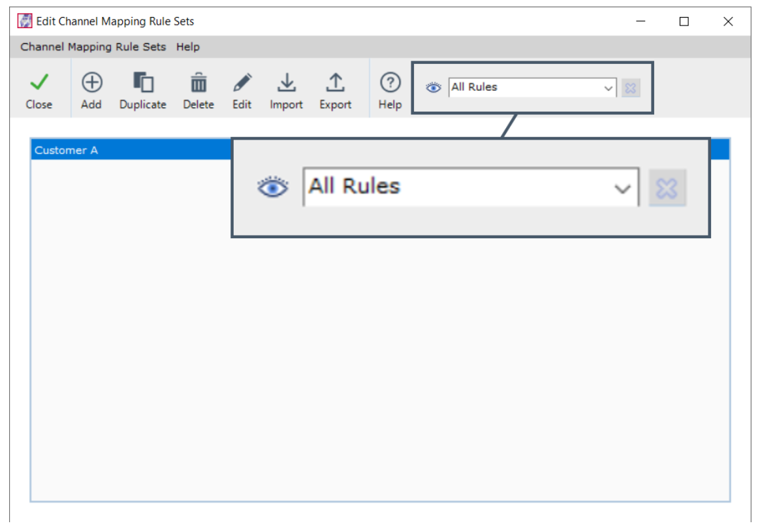The height and width of the screenshot is (532, 758).
Task: Add a new channel mapping rule set
Action: (91, 90)
